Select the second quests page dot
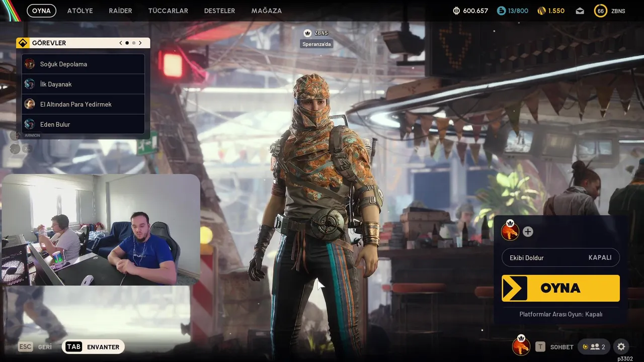The width and height of the screenshot is (644, 362). tap(133, 43)
